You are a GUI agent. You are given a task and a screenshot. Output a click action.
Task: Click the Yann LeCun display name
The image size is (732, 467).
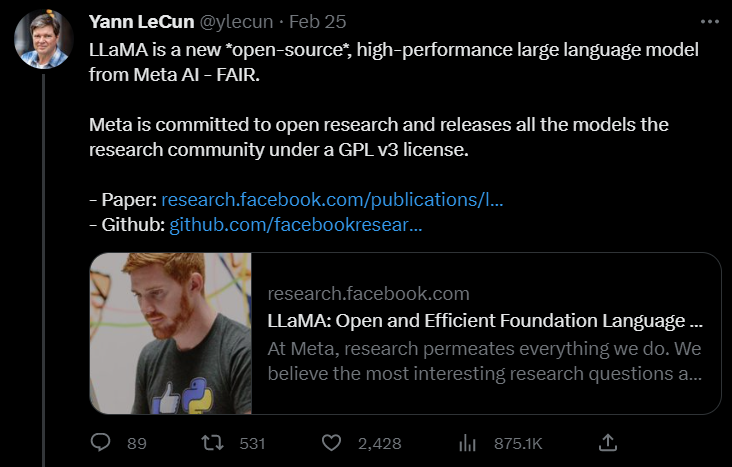coord(137,22)
